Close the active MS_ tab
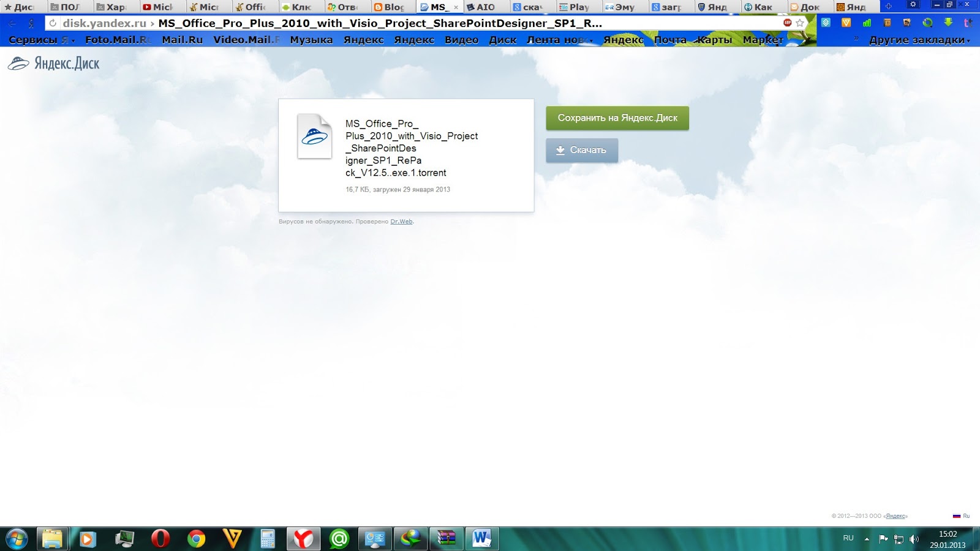This screenshot has width=980, height=551. [456, 7]
